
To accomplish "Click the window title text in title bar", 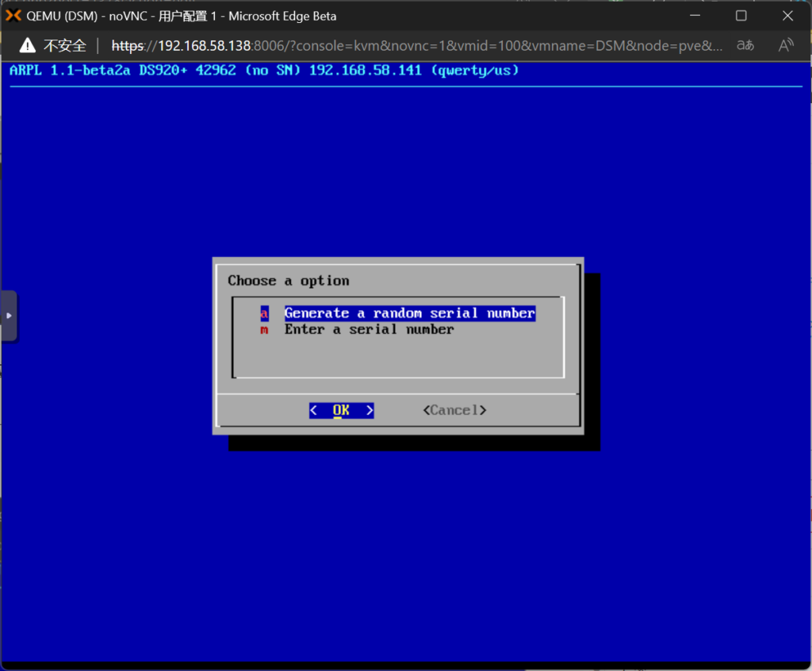I will coord(182,16).
